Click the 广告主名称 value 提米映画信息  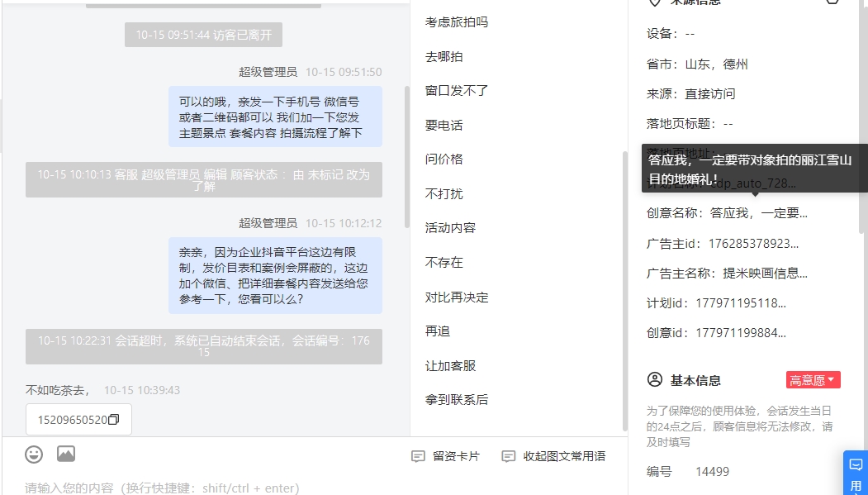tap(765, 274)
